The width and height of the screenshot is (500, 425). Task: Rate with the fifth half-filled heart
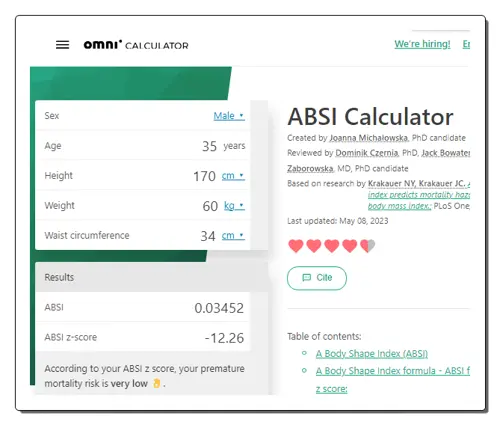[368, 246]
